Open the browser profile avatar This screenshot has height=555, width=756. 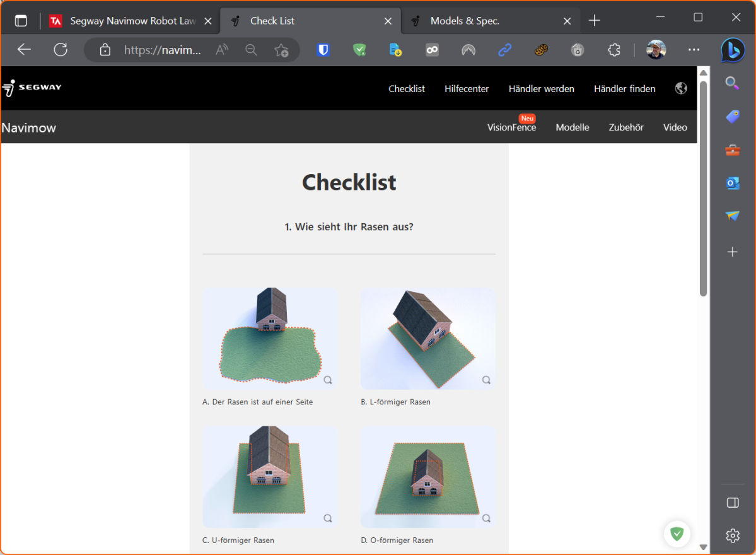point(656,49)
